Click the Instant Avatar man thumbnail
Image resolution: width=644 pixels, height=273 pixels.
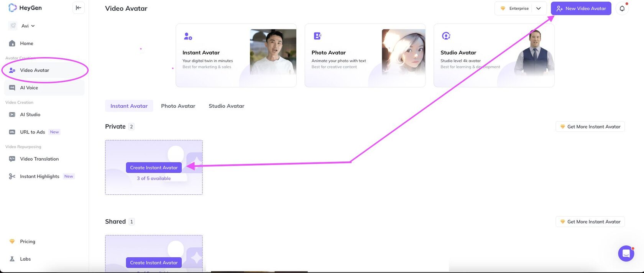273,52
